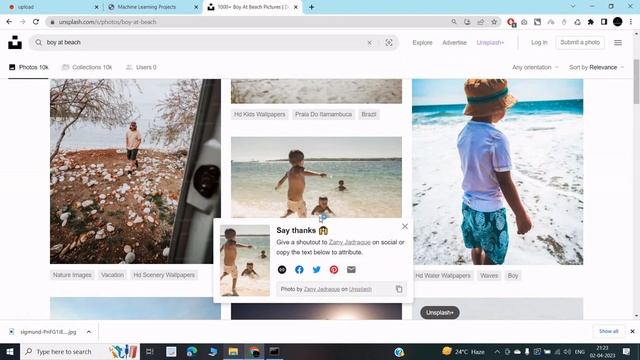Open the Unsplash hamburger menu
The height and width of the screenshot is (360, 640).
[x=618, y=42]
